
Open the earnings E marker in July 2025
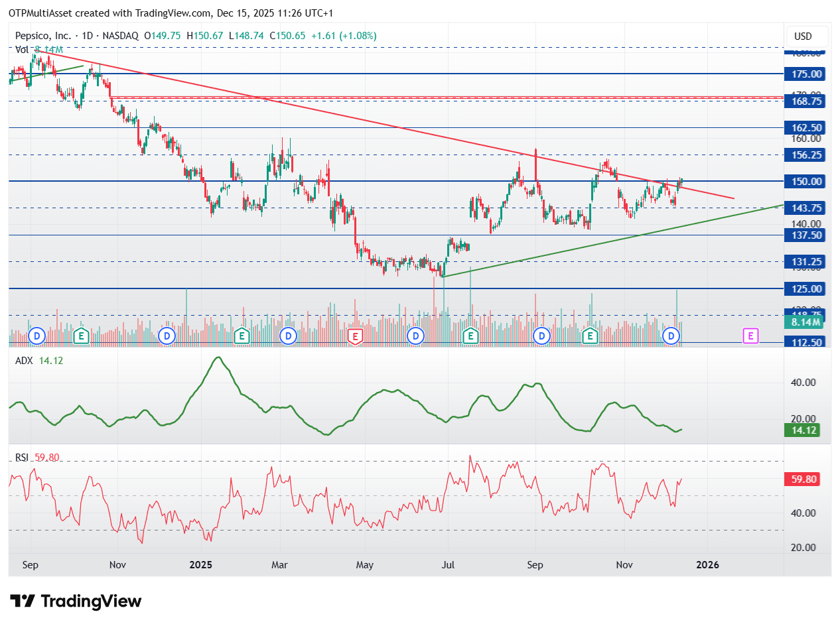[470, 336]
